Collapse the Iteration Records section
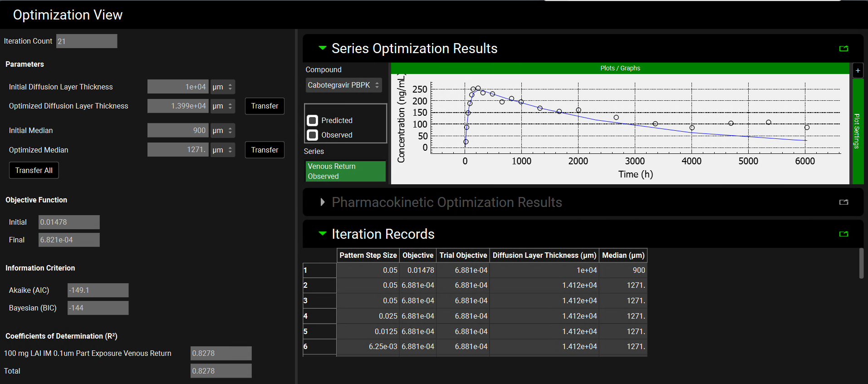 coord(323,234)
